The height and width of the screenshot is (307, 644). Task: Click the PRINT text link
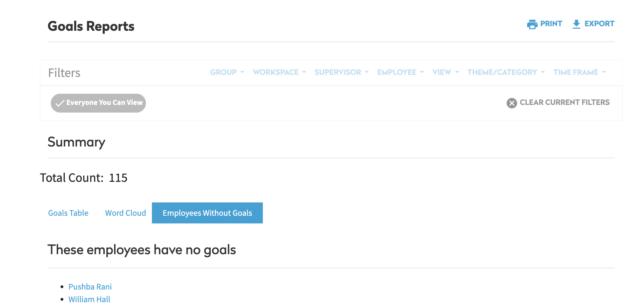click(x=551, y=24)
